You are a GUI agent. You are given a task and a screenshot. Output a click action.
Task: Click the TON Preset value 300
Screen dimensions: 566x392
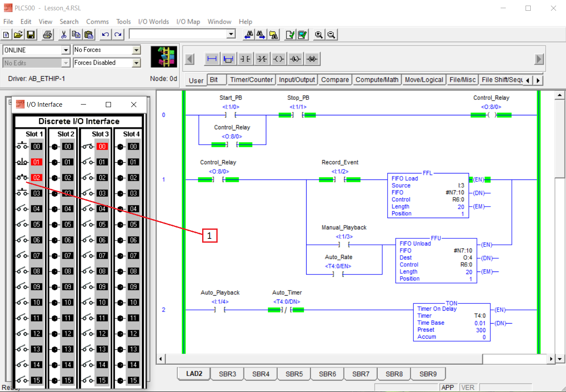(480, 330)
